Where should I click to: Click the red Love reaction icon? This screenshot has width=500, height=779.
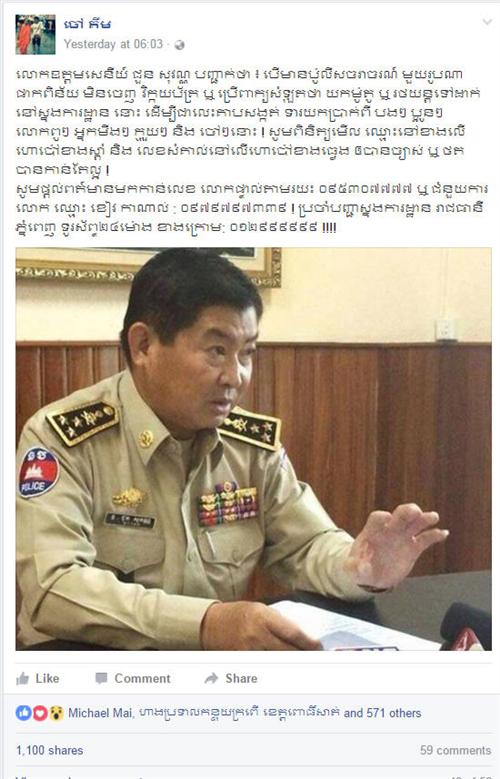40,713
